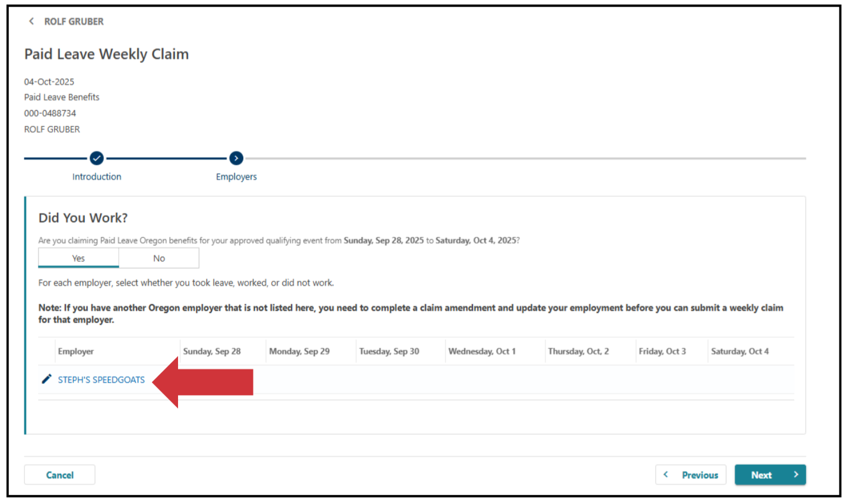This screenshot has height=504, width=851.
Task: Click the checkmark icon on Introduction step
Action: point(97,158)
